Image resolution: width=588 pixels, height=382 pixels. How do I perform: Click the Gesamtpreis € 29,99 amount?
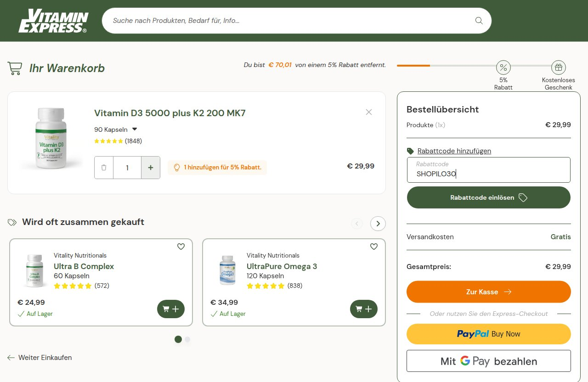pyautogui.click(x=558, y=266)
